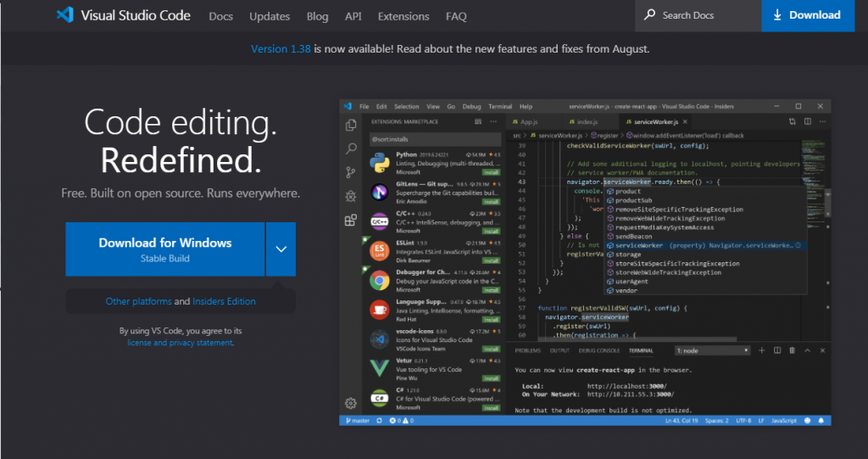
Task: Click the master branch indicator in status bar
Action: 358,421
